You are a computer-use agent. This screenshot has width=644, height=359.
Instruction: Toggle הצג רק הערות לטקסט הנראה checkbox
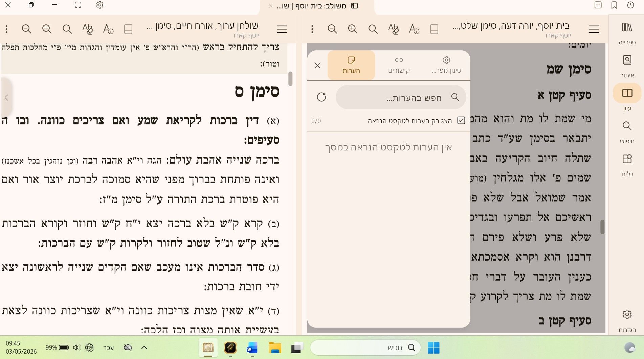coord(461,120)
